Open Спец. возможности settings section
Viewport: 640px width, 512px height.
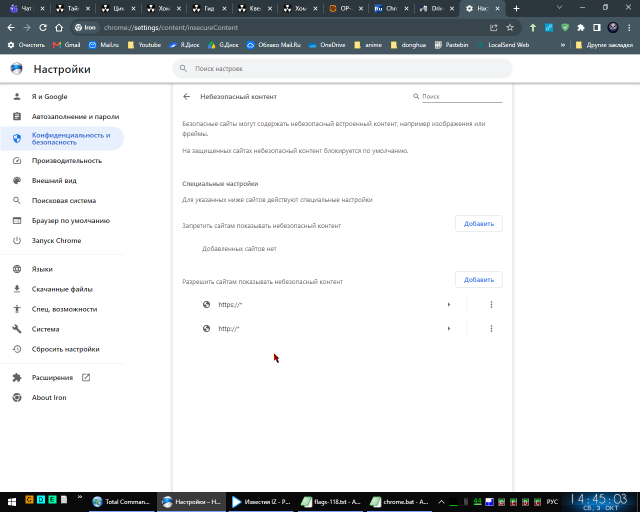click(62, 309)
